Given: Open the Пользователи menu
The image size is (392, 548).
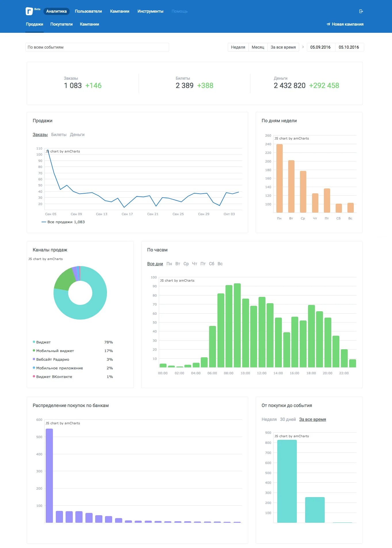Looking at the screenshot, I should 88,11.
